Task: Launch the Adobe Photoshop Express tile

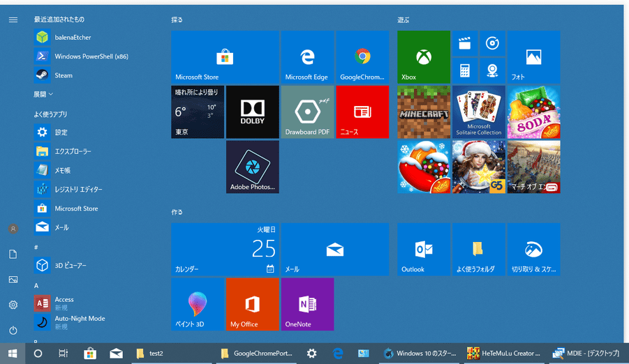Action: pyautogui.click(x=252, y=167)
